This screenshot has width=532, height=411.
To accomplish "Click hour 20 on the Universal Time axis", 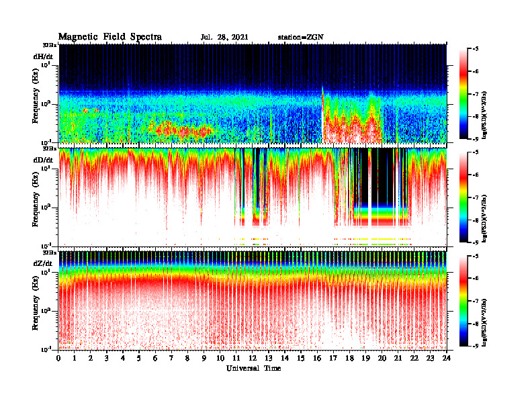I will click(x=382, y=359).
